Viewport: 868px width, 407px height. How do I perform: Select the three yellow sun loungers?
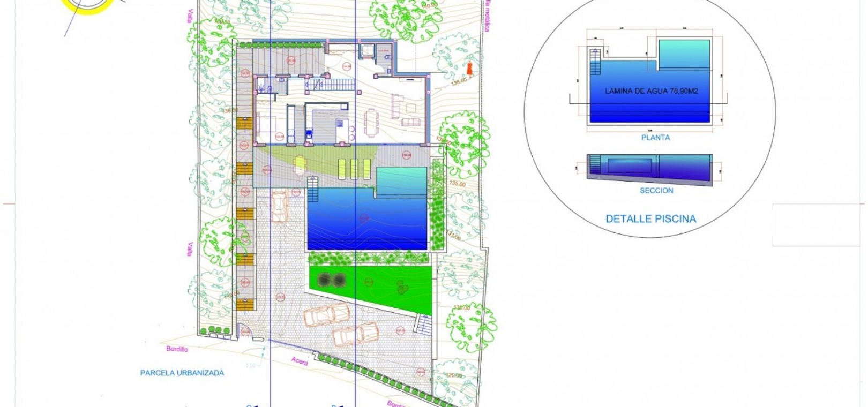point(354,169)
